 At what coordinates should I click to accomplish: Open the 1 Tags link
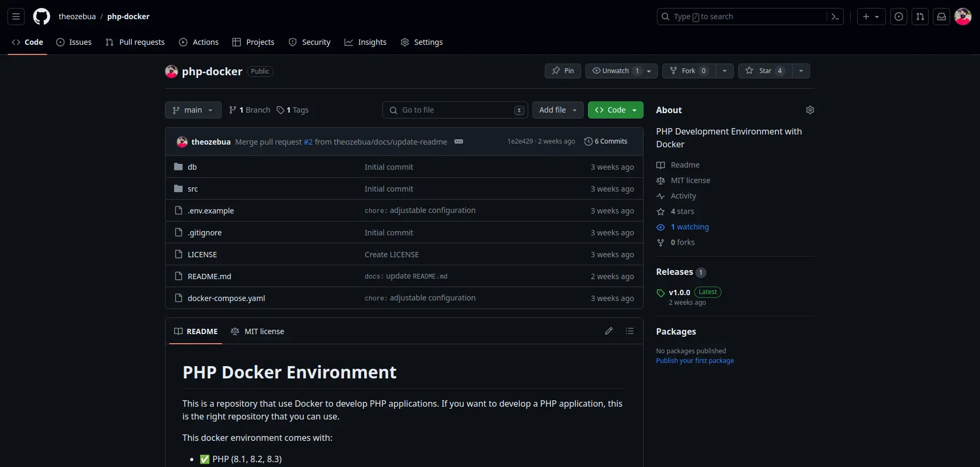(x=293, y=110)
